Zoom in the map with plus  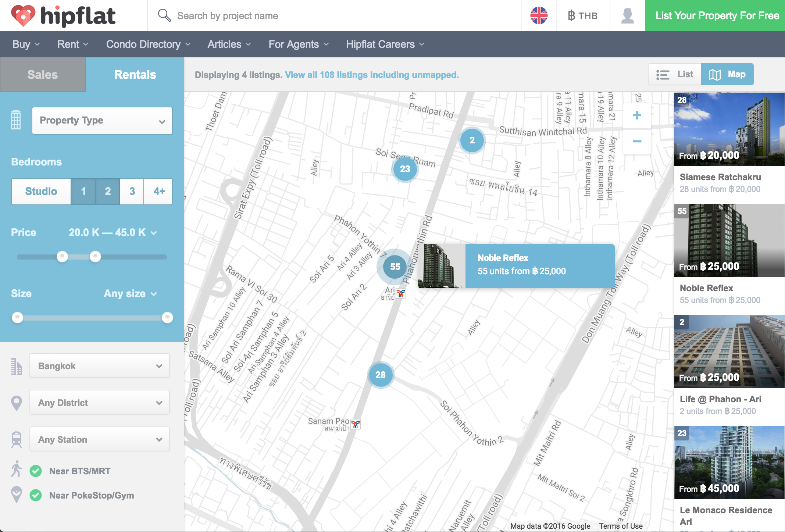pos(637,115)
